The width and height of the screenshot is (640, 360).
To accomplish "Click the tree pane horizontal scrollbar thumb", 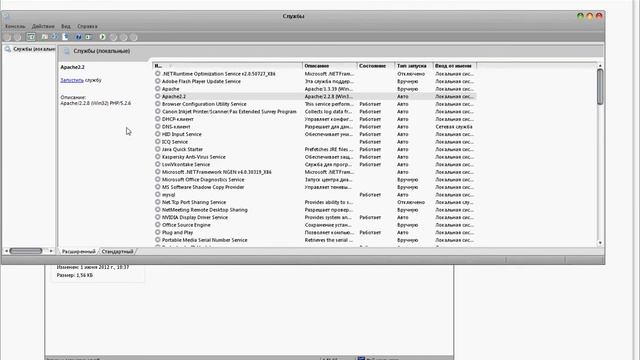I will pos(26,251).
